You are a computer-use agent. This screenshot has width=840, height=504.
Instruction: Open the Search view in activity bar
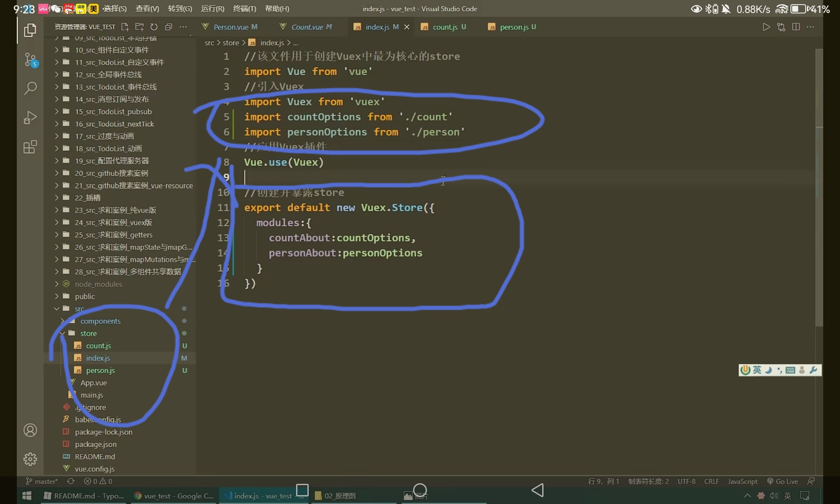point(30,88)
